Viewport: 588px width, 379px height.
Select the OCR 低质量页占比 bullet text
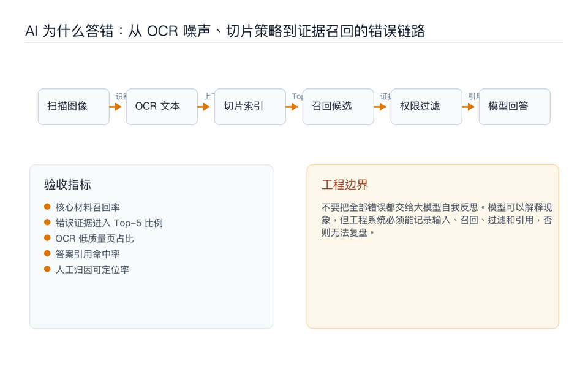tap(94, 239)
